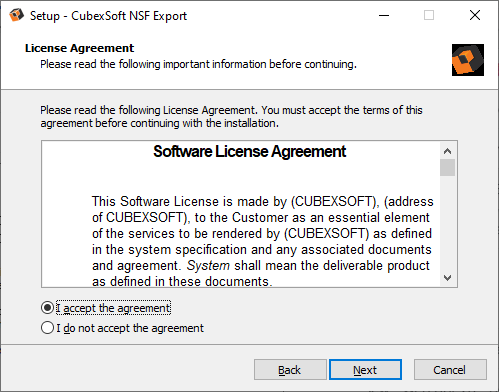Close the CubexSoft NSF Export setup window

pyautogui.click(x=475, y=15)
